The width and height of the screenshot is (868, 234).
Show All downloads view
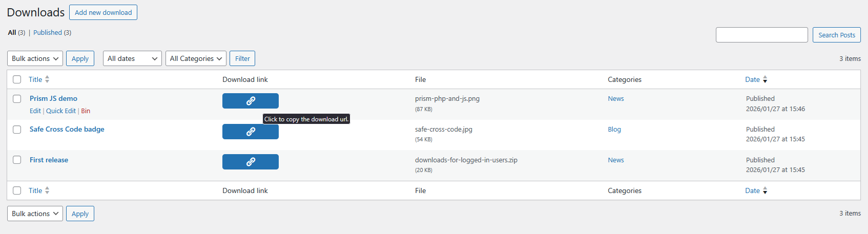12,32
